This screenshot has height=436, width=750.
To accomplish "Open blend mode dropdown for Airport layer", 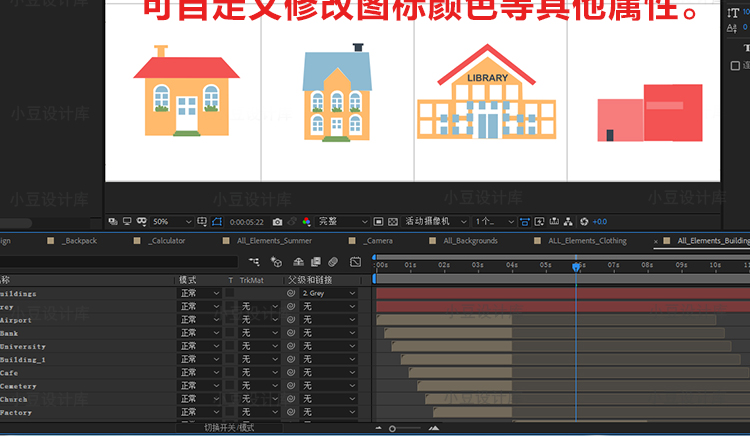I will tap(199, 319).
